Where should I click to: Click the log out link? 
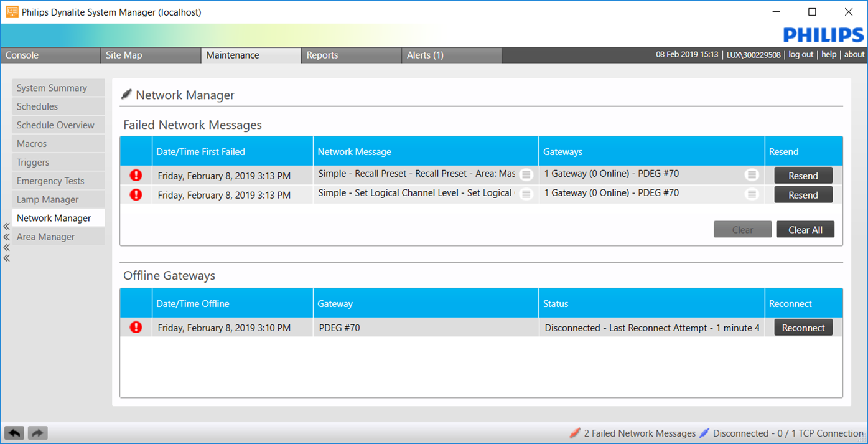click(x=801, y=54)
